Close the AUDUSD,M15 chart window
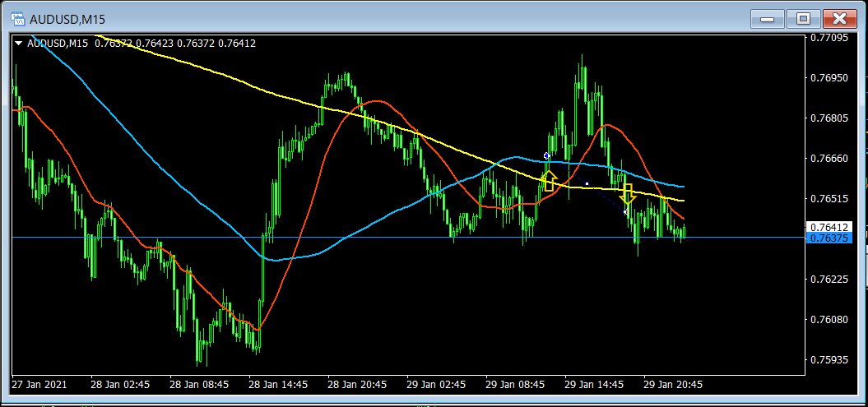The width and height of the screenshot is (868, 407). (x=840, y=20)
